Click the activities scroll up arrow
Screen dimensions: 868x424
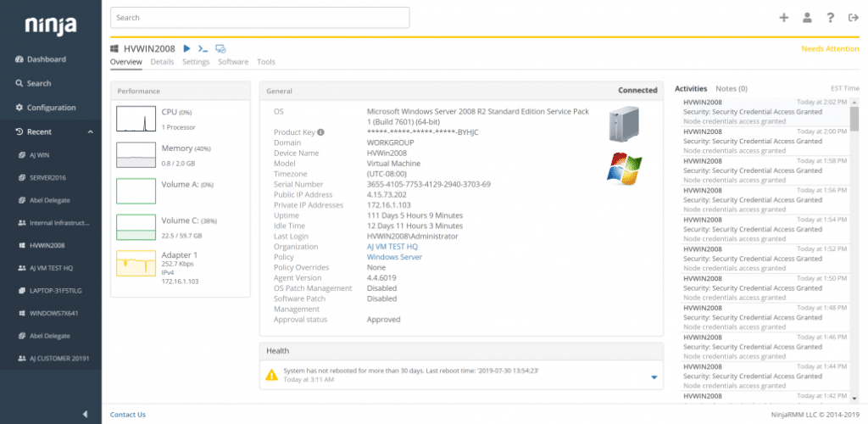(x=854, y=102)
